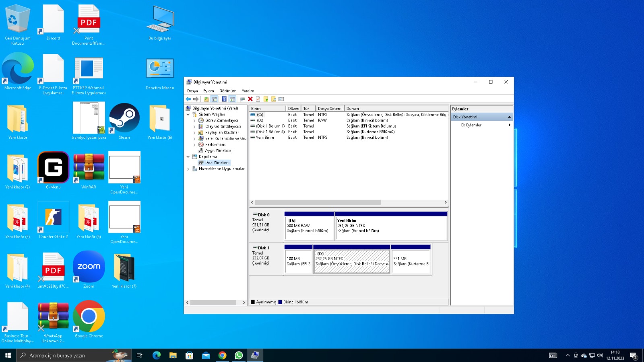Screen dimensions: 644x362
Task: Open WhatsApp from the taskbar
Action: (239, 355)
